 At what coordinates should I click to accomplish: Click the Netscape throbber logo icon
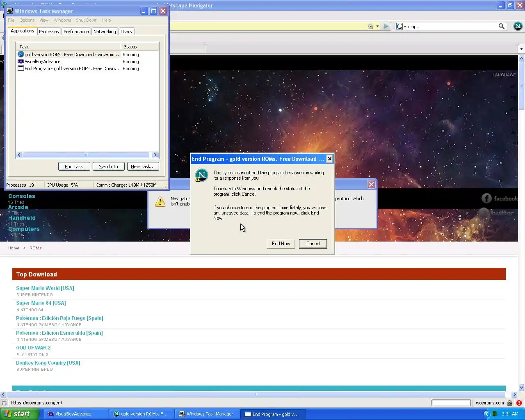(518, 26)
